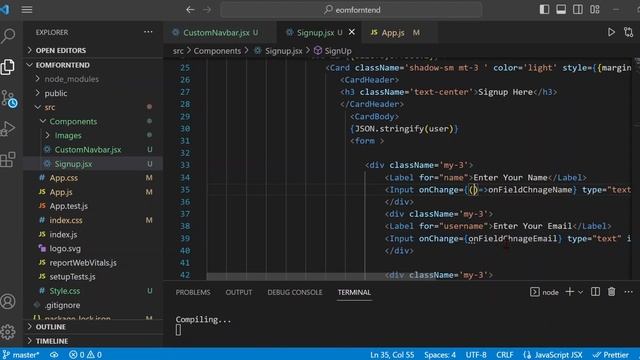Create a new terminal with the plus icon
Viewport: 640px width, 360px height.
(570, 292)
